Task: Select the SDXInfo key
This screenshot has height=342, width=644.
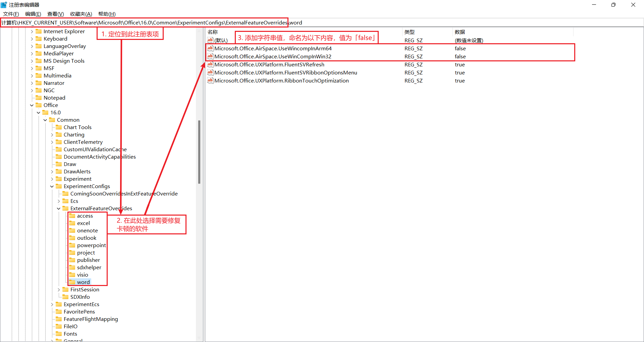Action: [80, 297]
